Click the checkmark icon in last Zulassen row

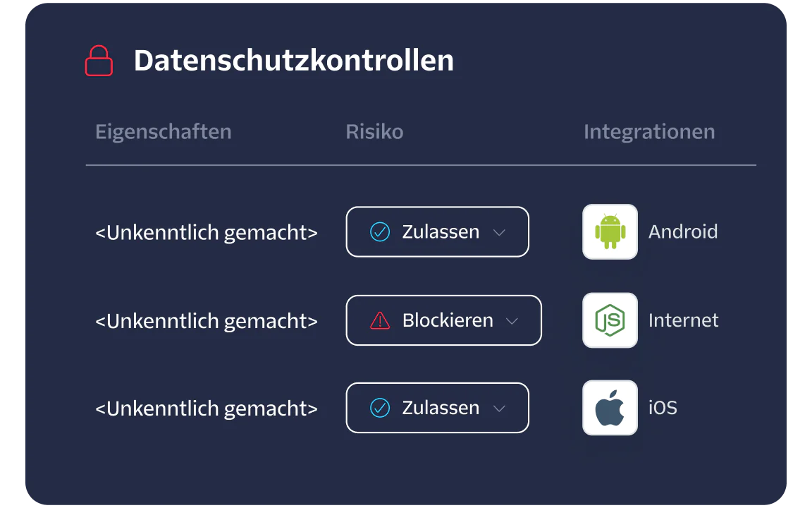(x=379, y=407)
